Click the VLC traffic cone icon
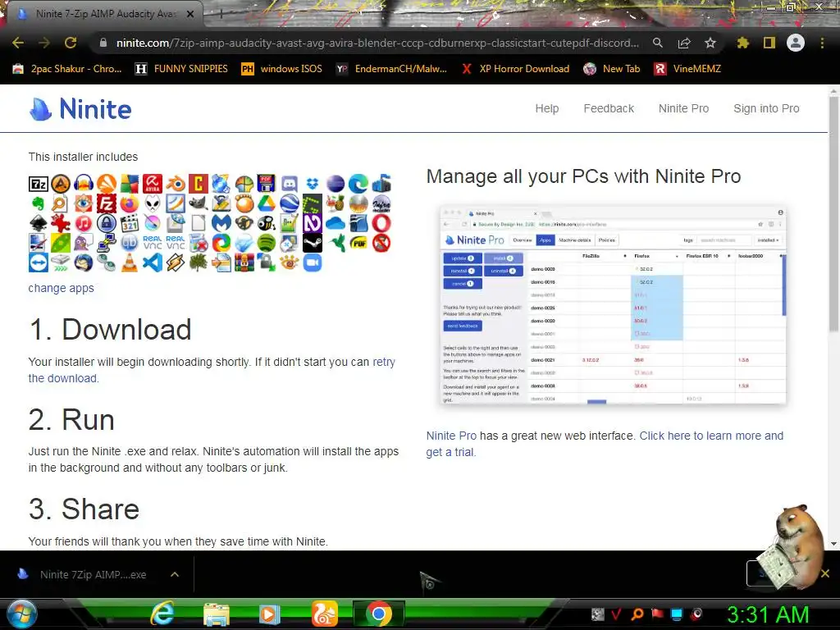Image resolution: width=840 pixels, height=630 pixels. (x=129, y=263)
